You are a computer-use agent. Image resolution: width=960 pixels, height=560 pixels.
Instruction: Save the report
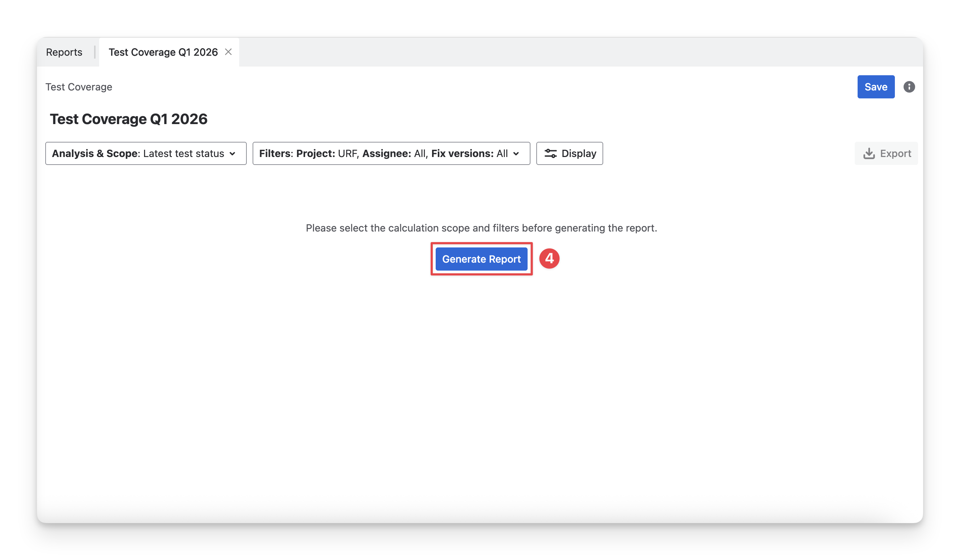pyautogui.click(x=875, y=87)
